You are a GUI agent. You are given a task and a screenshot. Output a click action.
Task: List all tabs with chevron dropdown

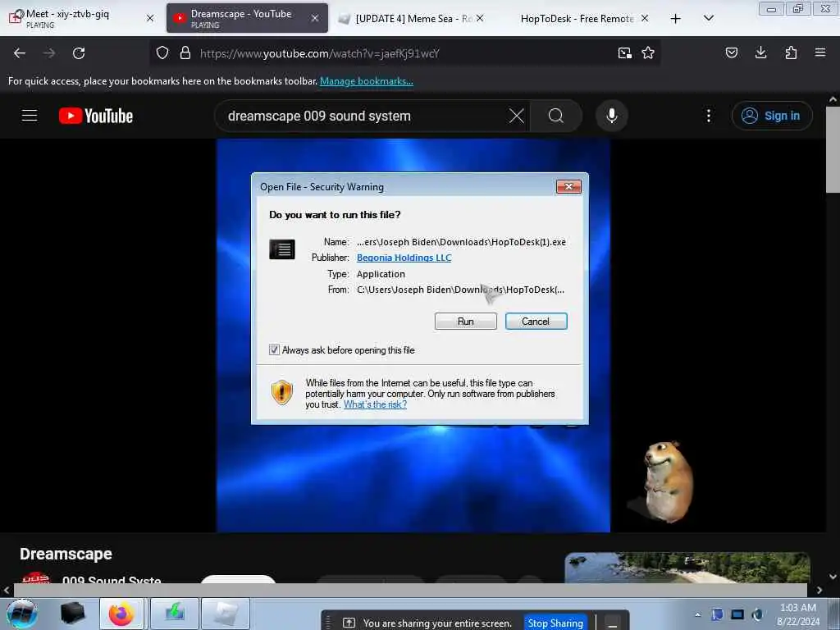point(709,18)
